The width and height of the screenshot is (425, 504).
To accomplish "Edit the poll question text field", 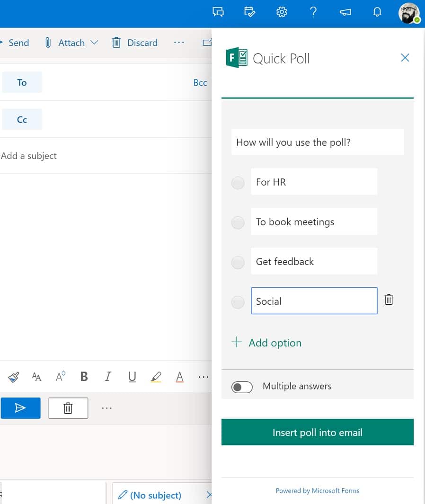I will [317, 141].
